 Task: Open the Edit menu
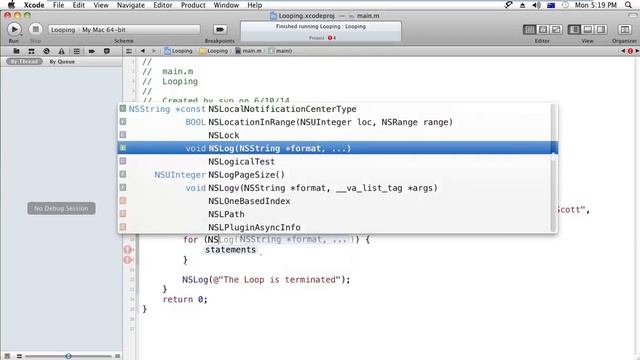click(x=79, y=5)
